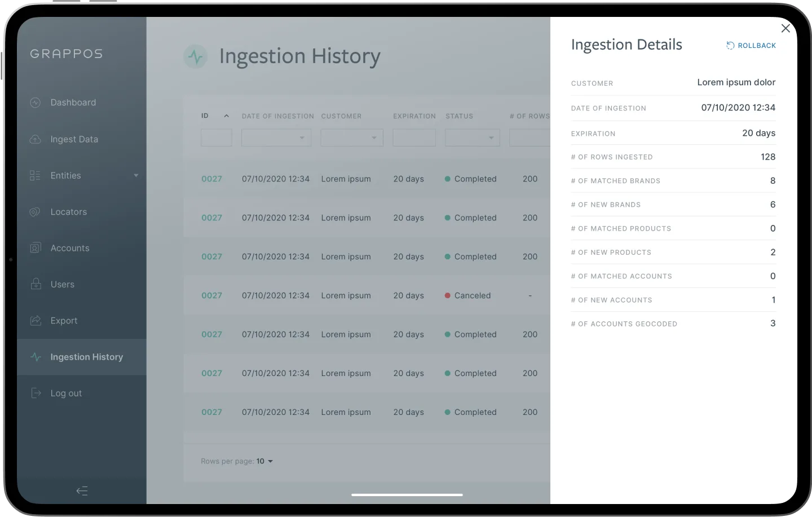Click the Rollback arrow icon
Viewport: 812px width, 517px height.
point(730,46)
